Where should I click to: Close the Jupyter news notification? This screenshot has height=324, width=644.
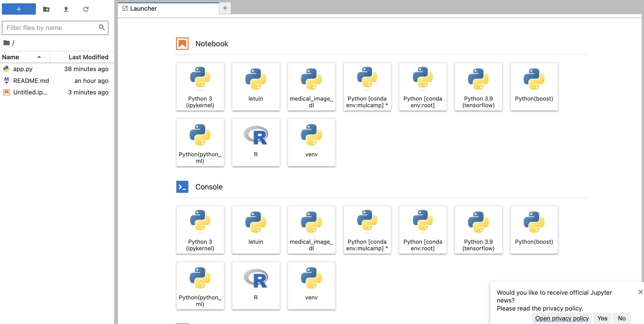tap(640, 292)
